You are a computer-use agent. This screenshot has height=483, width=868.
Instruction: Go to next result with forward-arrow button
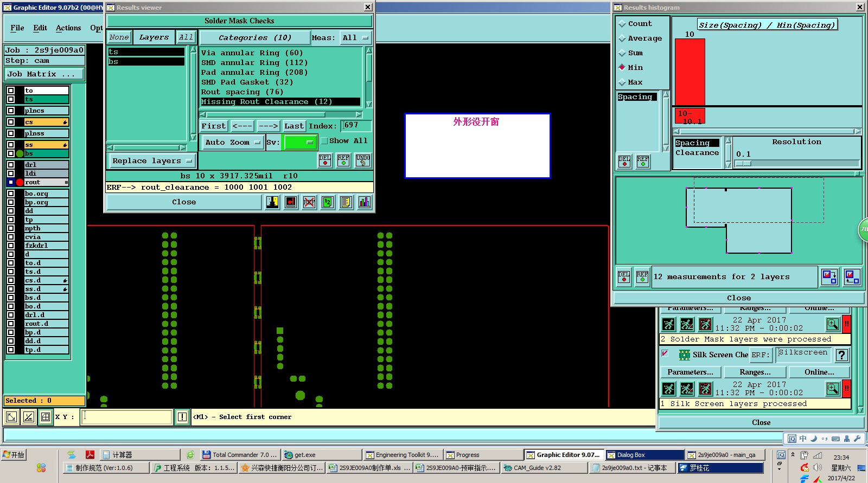269,126
